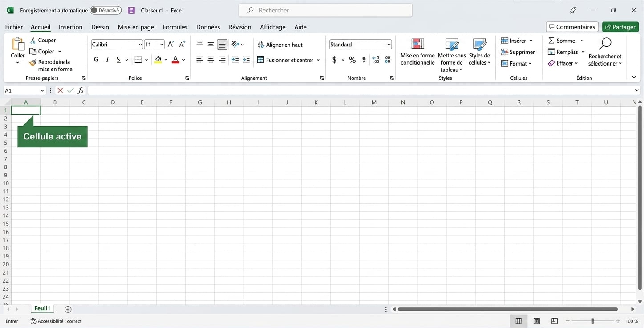Decrease the indent
Image resolution: width=644 pixels, height=328 pixels.
pyautogui.click(x=235, y=60)
